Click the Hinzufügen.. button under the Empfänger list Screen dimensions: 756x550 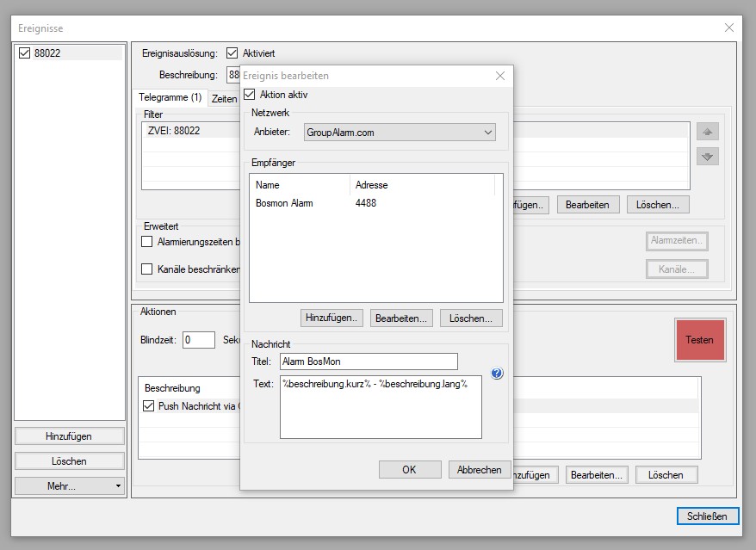[x=332, y=318]
